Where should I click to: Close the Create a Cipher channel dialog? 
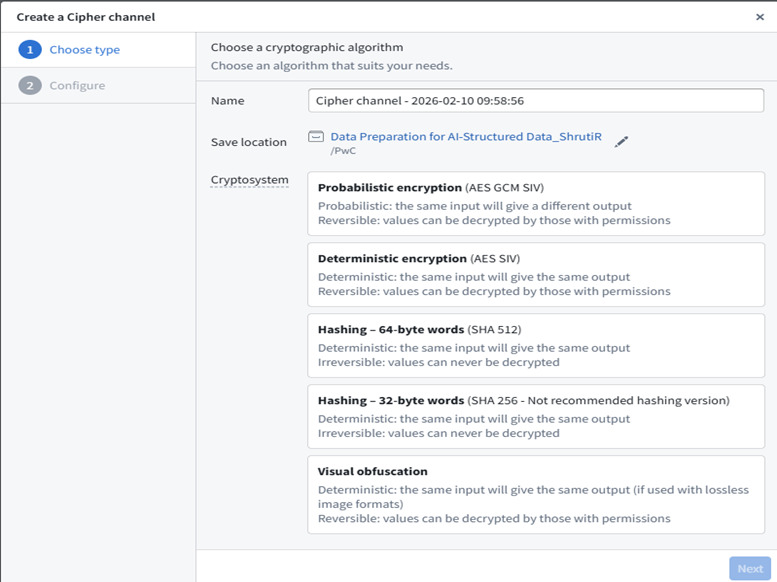[x=759, y=17]
